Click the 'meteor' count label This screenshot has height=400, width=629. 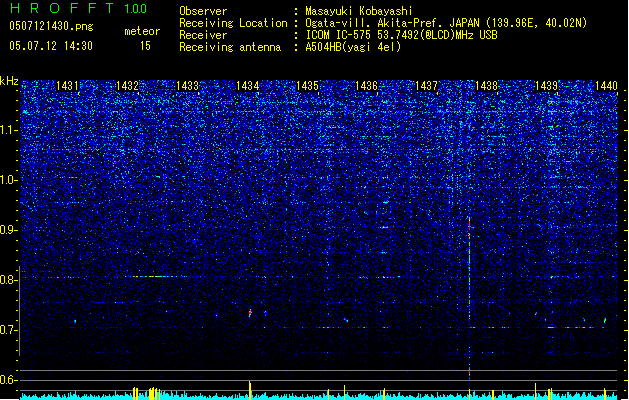142,31
